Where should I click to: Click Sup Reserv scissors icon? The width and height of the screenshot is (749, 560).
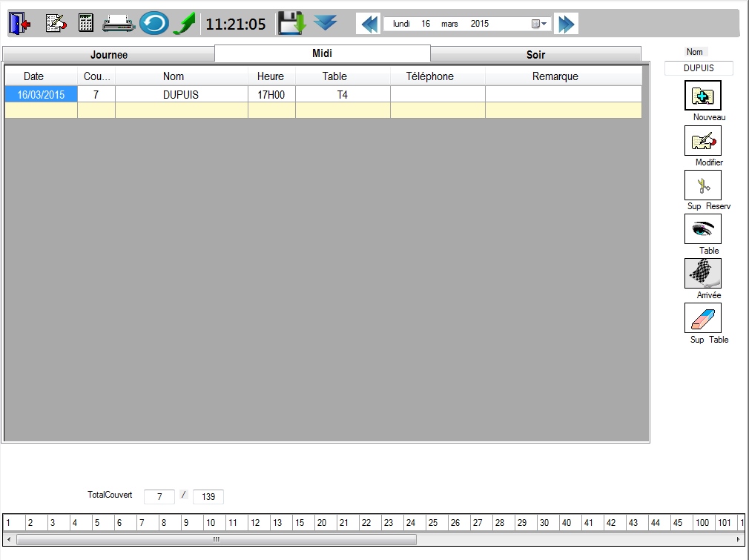702,185
